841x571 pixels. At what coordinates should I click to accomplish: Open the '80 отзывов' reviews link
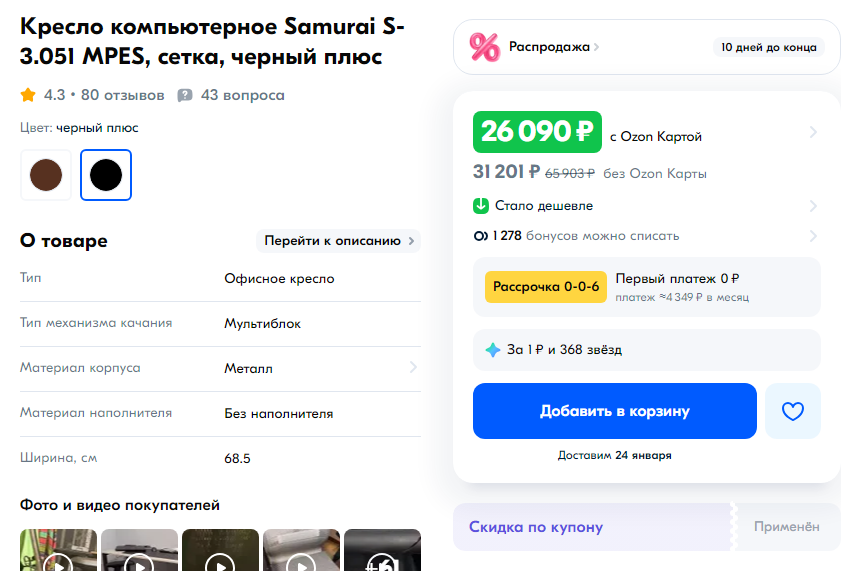click(x=122, y=95)
